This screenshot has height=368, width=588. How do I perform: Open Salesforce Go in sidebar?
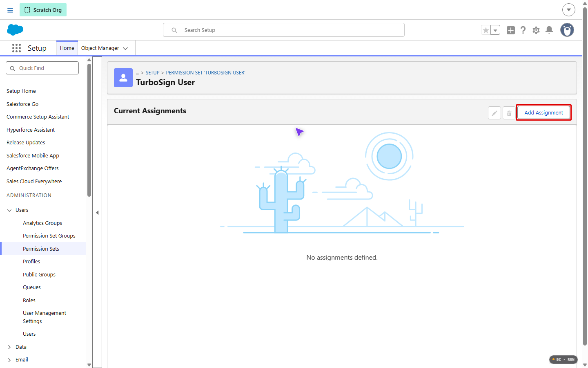point(22,104)
